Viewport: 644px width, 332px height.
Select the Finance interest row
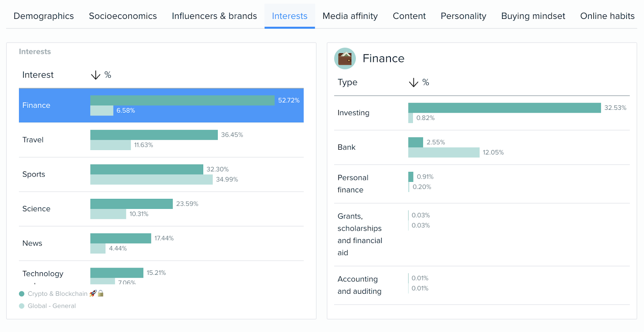point(161,105)
